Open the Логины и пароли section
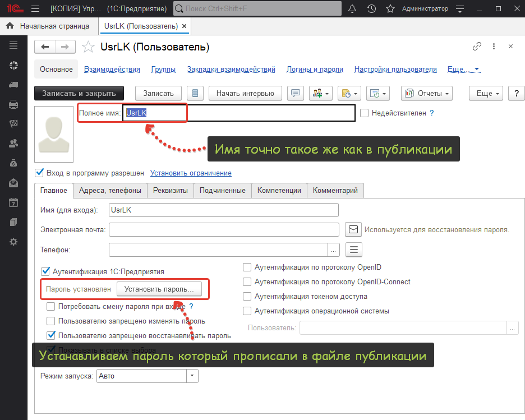 pos(315,70)
